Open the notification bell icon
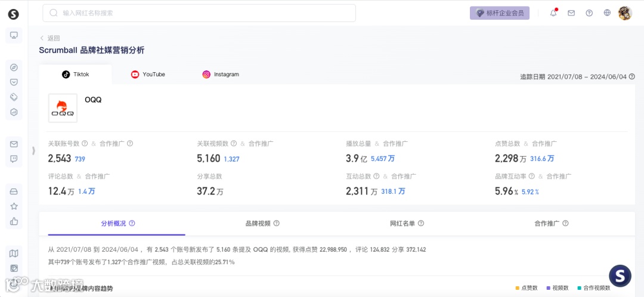The width and height of the screenshot is (644, 297). pos(553,13)
